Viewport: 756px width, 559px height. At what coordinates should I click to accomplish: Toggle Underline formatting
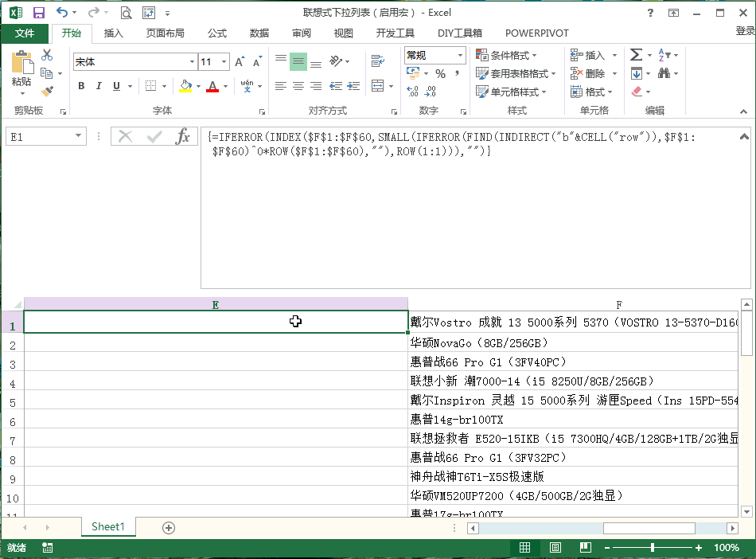(x=116, y=86)
